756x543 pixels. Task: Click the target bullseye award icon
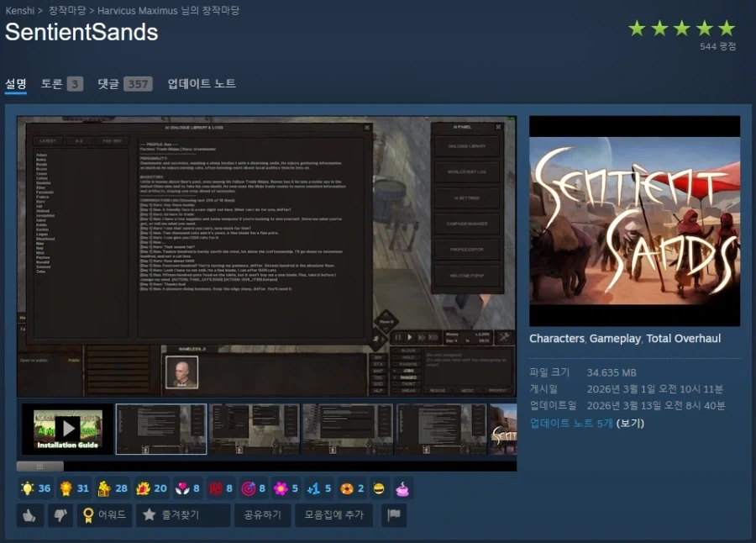248,488
